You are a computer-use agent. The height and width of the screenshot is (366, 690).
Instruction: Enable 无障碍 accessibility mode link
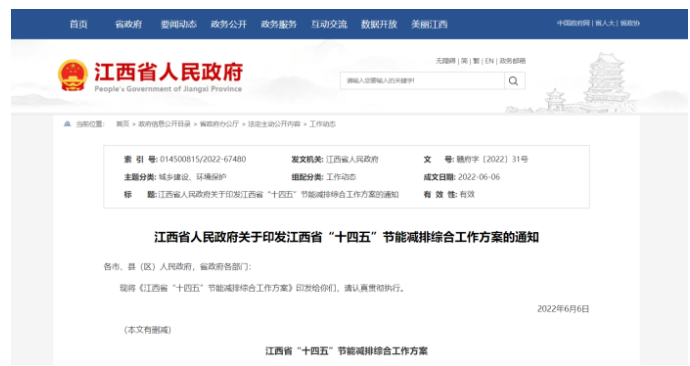pyautogui.click(x=445, y=61)
